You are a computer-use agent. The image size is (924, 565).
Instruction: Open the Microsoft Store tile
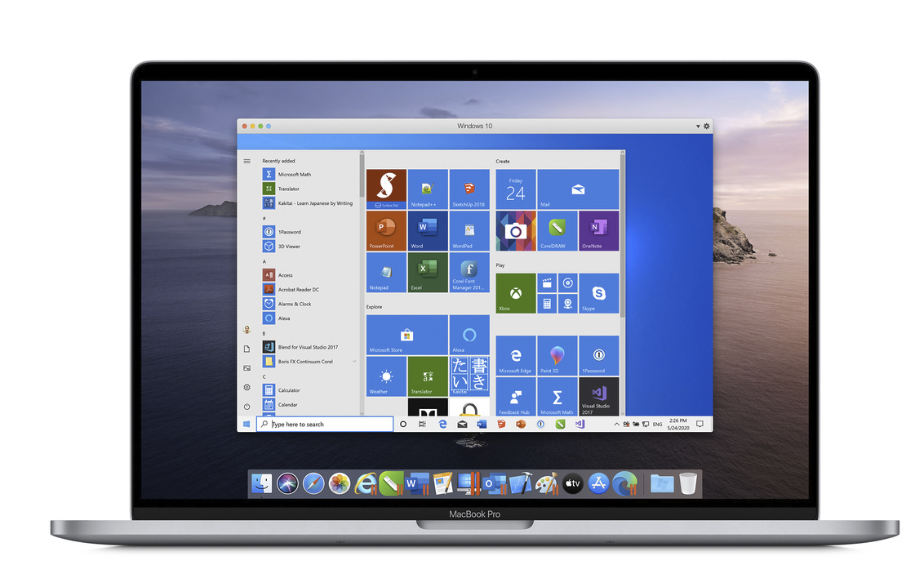coord(406,335)
